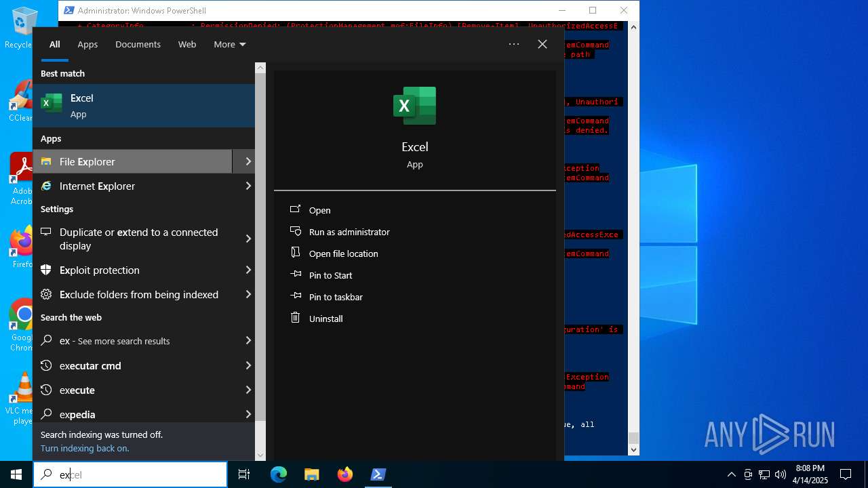The image size is (868, 488).
Task: Click the Internet Explorer icon in results
Action: click(x=46, y=186)
